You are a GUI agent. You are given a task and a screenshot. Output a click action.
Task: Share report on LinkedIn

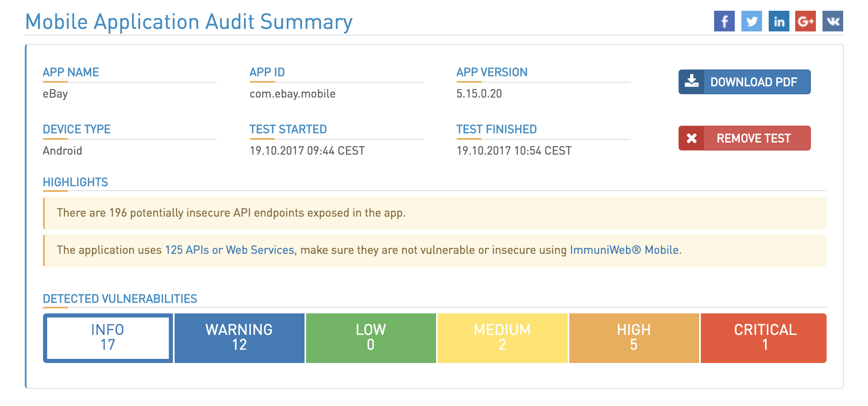(x=779, y=21)
